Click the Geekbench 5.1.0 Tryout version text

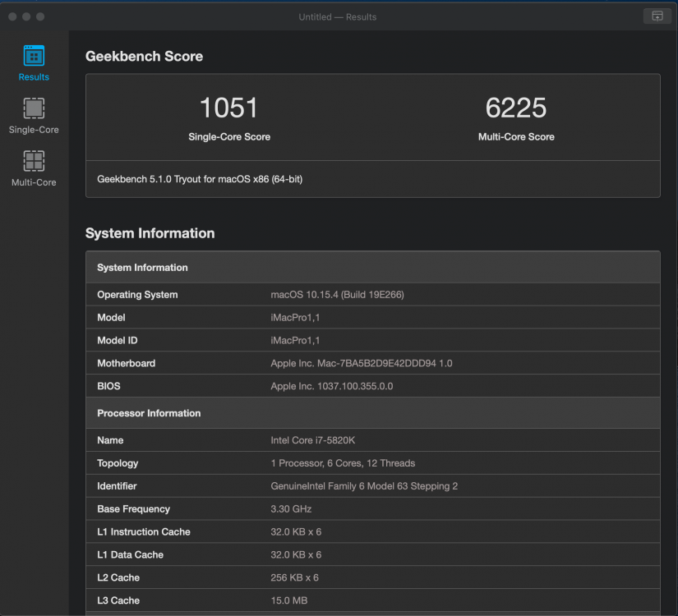200,179
